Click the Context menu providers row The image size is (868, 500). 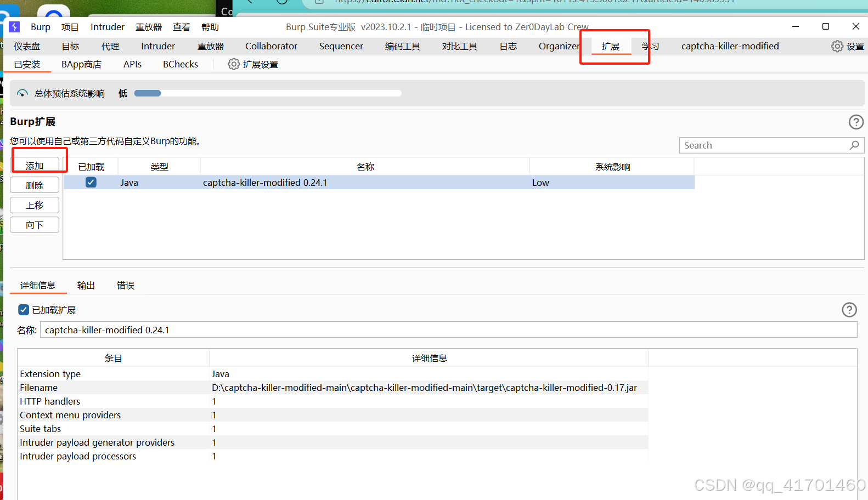[x=333, y=415]
